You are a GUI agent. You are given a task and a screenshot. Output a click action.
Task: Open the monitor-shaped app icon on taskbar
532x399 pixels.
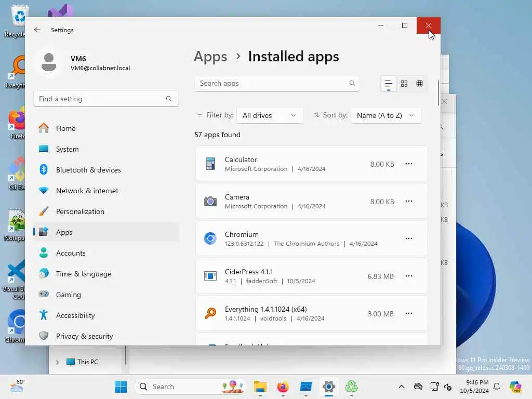click(305, 387)
